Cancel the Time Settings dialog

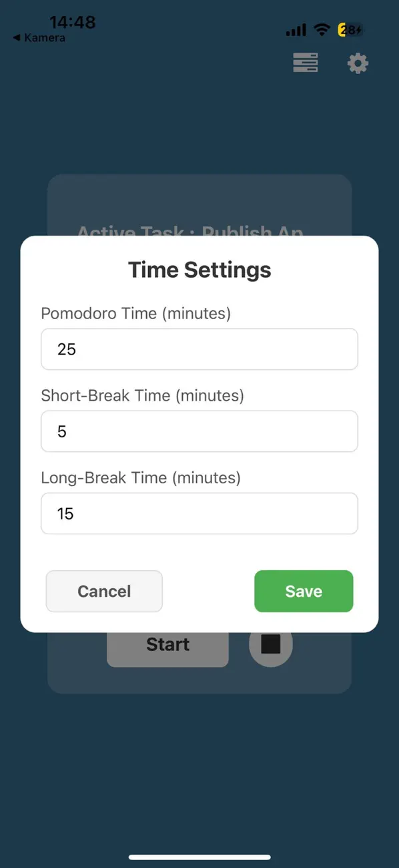pos(104,591)
